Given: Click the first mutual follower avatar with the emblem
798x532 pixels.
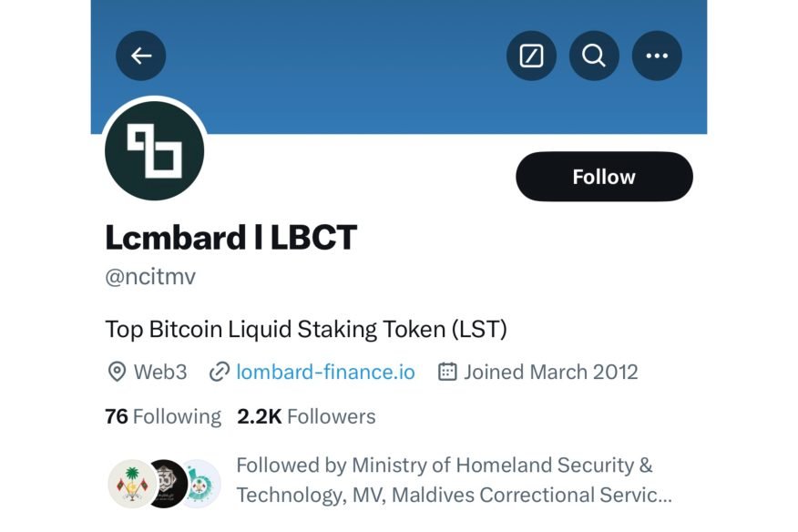Looking at the screenshot, I should pos(131,483).
